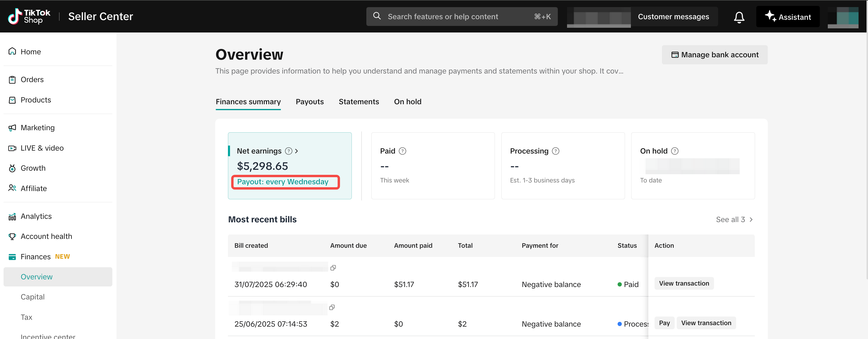This screenshot has width=868, height=339.
Task: Open the Assistant sparkle button
Action: click(x=788, y=17)
